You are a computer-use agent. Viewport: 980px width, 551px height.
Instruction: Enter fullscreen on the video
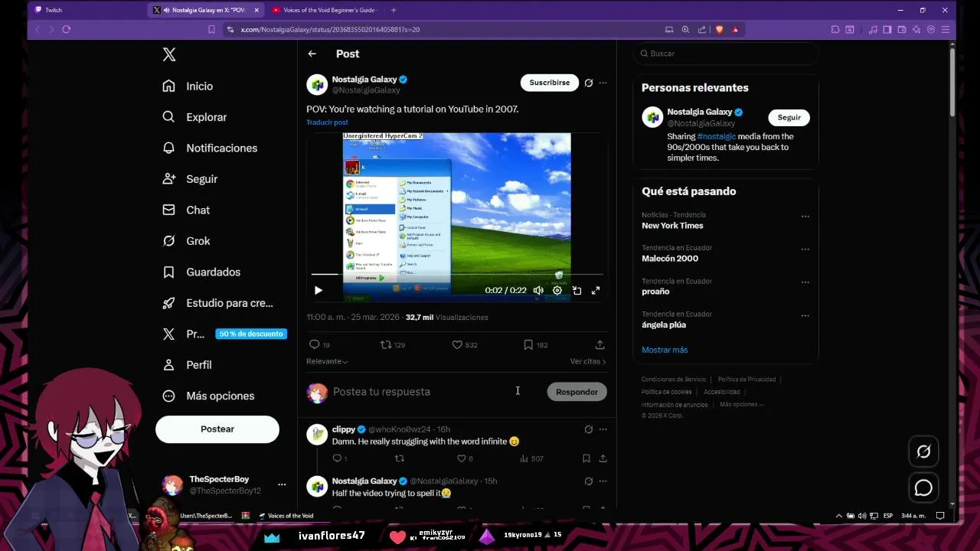[x=596, y=290]
